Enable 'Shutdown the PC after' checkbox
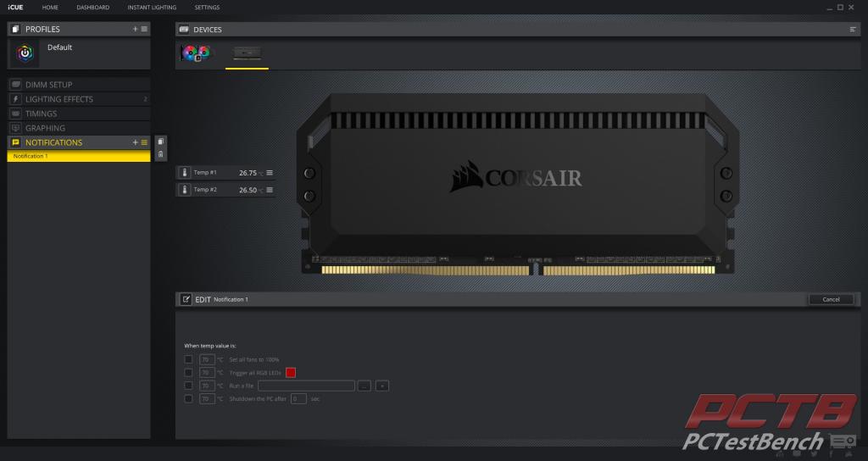The height and width of the screenshot is (461, 868). point(188,398)
